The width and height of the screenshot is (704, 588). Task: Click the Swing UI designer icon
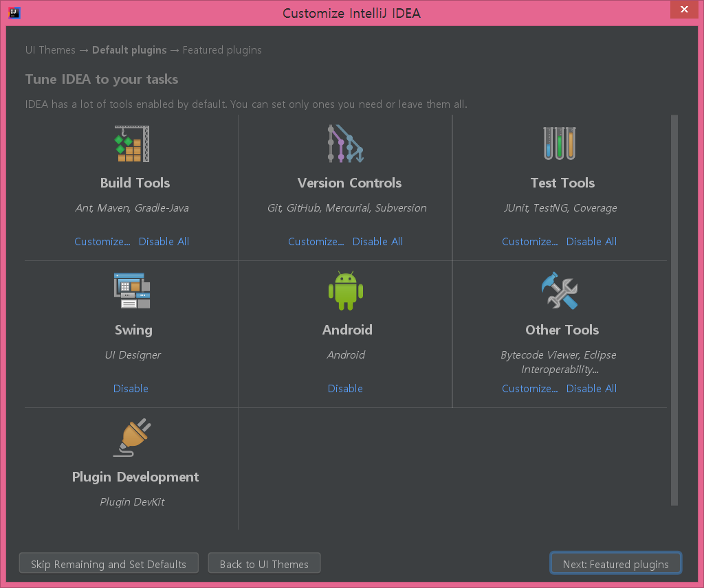pyautogui.click(x=132, y=291)
